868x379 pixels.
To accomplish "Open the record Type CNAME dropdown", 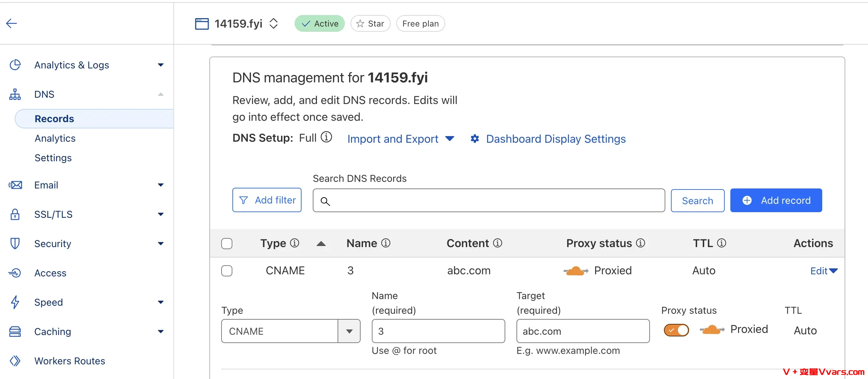I will (291, 331).
